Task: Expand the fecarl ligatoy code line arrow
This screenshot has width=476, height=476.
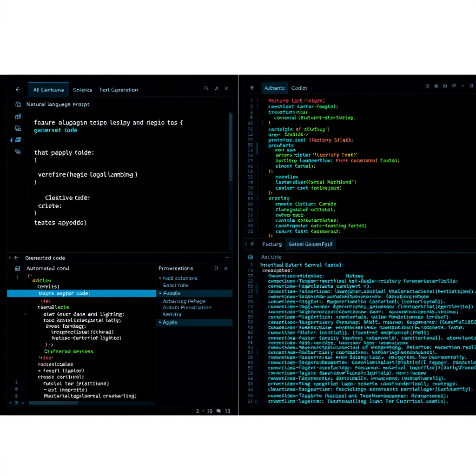Action: [x=40, y=371]
